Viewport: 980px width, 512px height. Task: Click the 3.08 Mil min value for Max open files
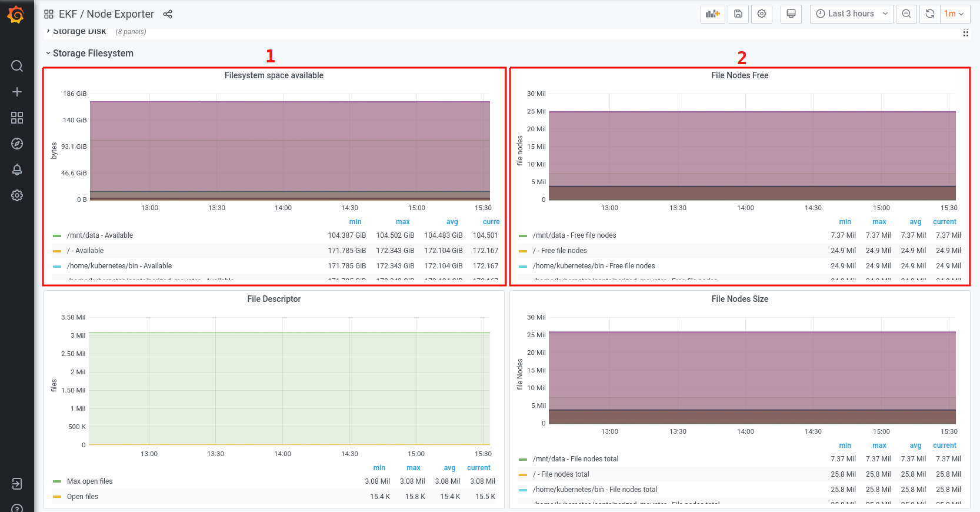coord(378,481)
